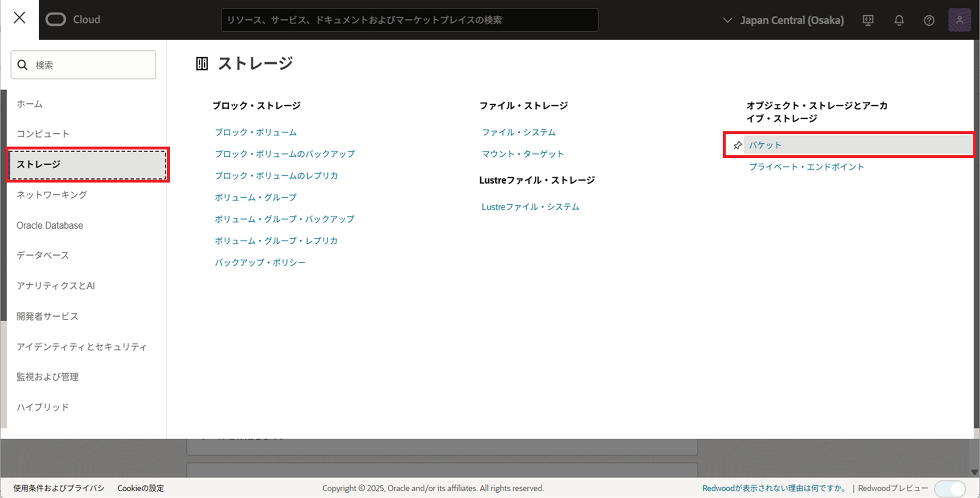This screenshot has height=498, width=980.
Task: Open the ブロック・ボリューム link
Action: click(x=256, y=132)
